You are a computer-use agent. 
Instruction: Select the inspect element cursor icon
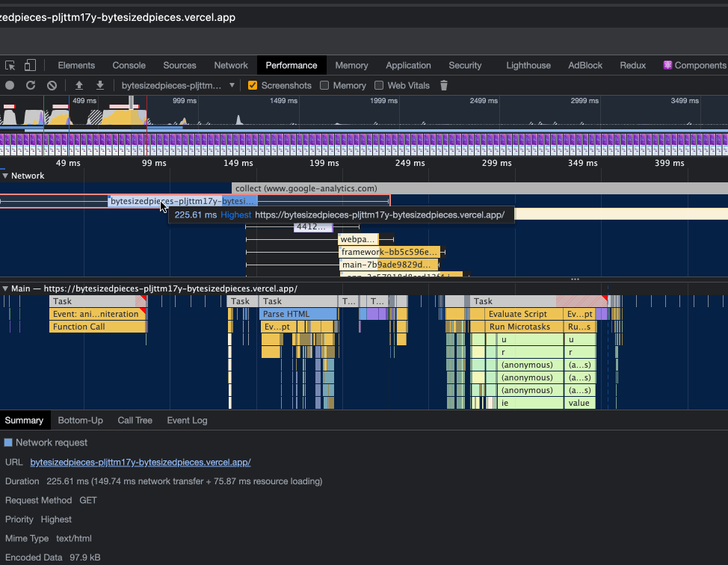[10, 65]
